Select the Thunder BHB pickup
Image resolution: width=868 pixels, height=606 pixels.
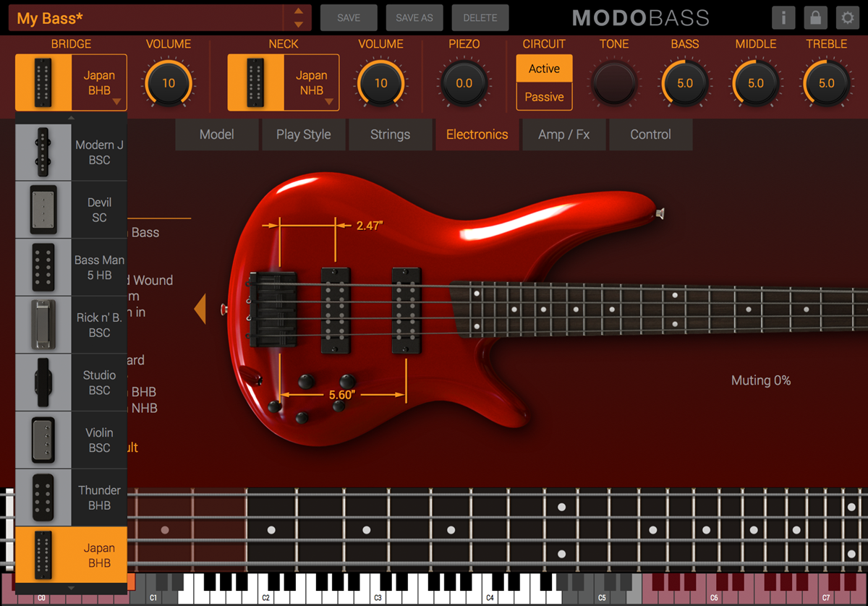pyautogui.click(x=71, y=498)
